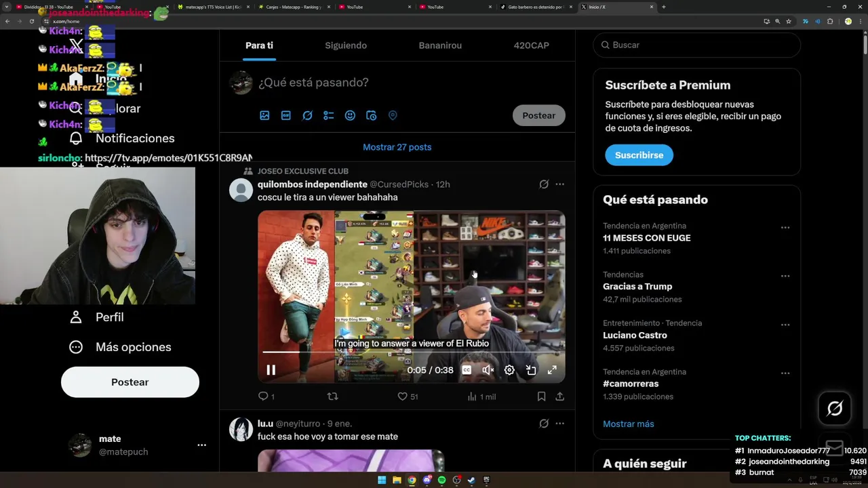Open quilombos independiente profile name

pyautogui.click(x=313, y=184)
